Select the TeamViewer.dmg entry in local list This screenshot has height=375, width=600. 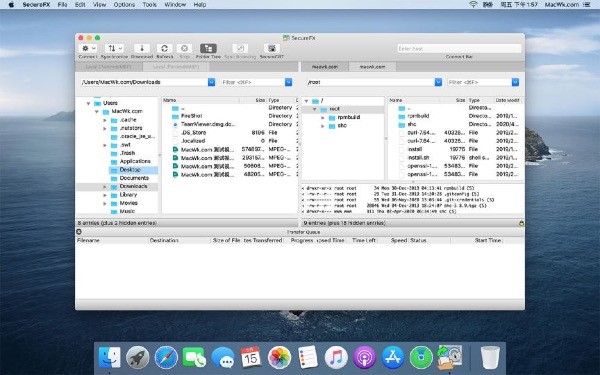(x=208, y=124)
